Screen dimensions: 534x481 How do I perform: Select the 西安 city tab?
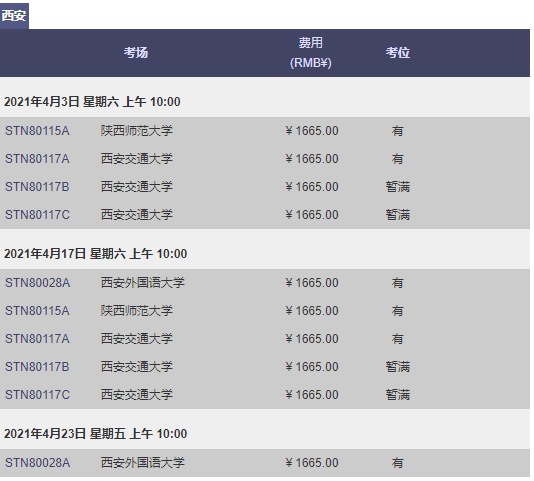[14, 16]
